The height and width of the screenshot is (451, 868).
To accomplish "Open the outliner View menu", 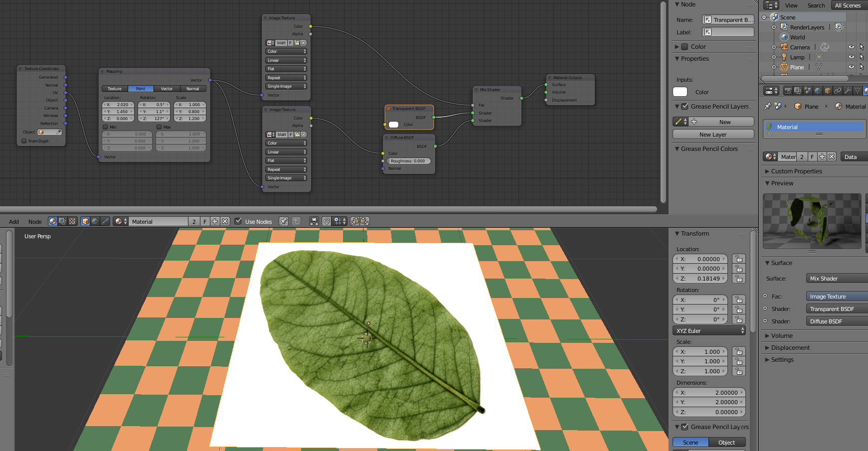I will point(791,5).
